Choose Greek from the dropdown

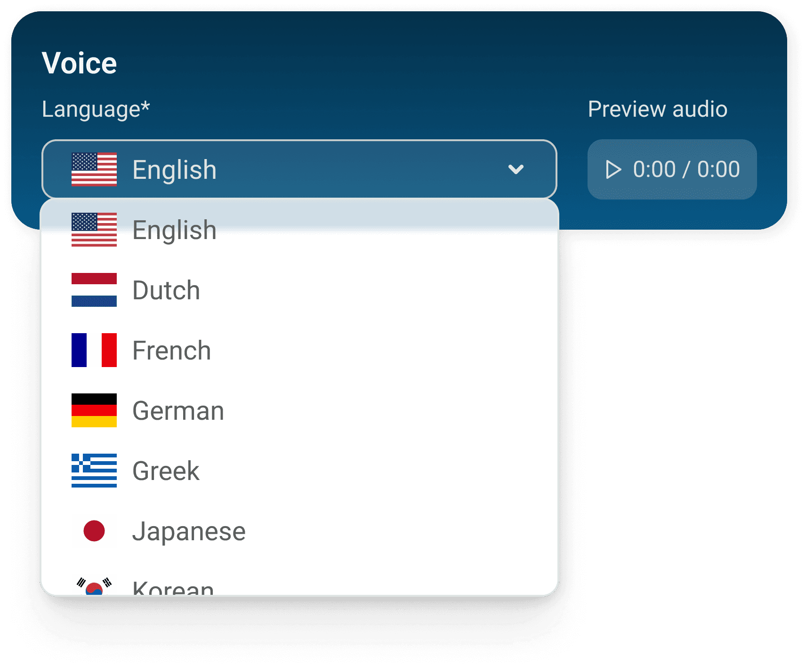coord(299,471)
